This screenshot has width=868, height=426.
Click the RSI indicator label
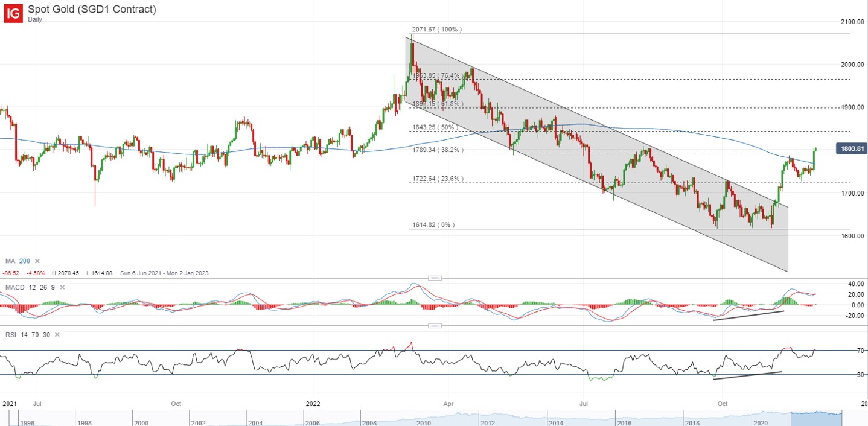click(x=10, y=334)
